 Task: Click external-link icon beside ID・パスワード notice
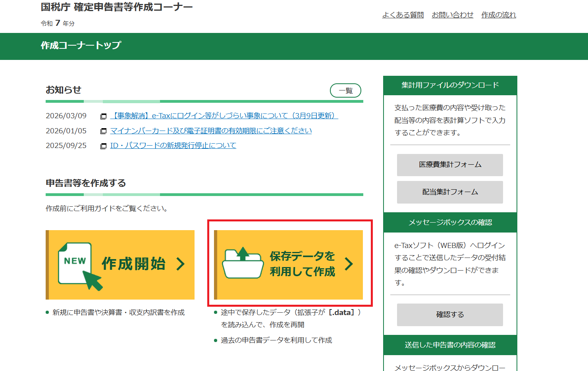(x=104, y=146)
